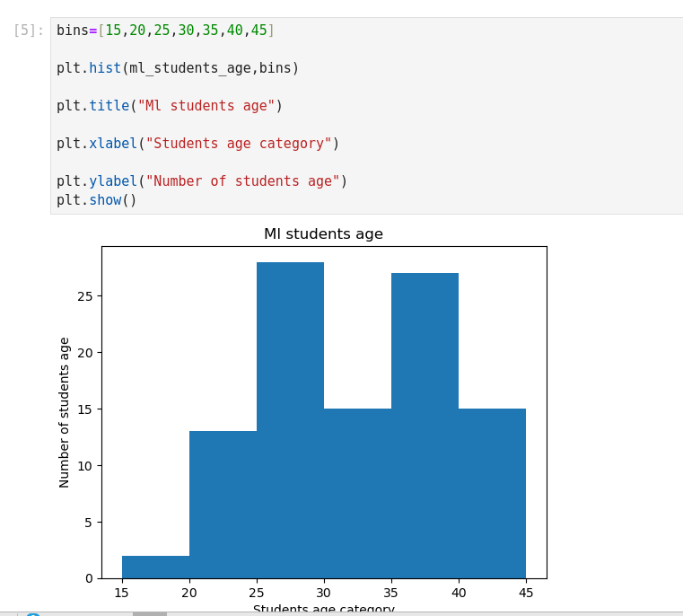Click the x-axis tick label 45
Viewport: 683px width, 616px height.
point(526,593)
